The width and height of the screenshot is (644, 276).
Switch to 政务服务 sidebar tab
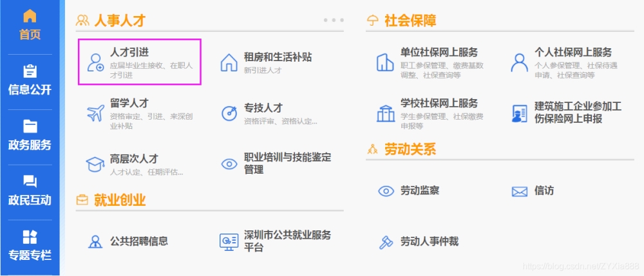tap(30, 136)
